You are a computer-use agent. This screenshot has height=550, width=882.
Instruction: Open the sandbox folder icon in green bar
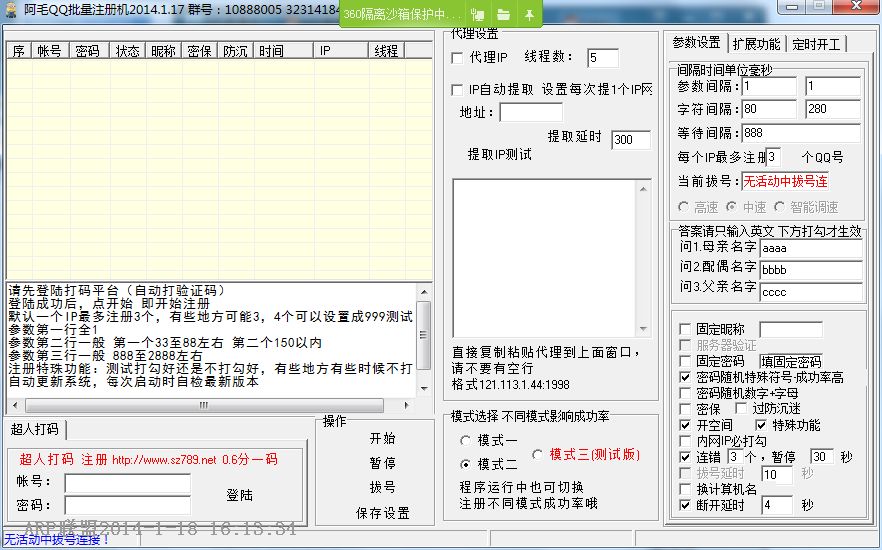503,15
